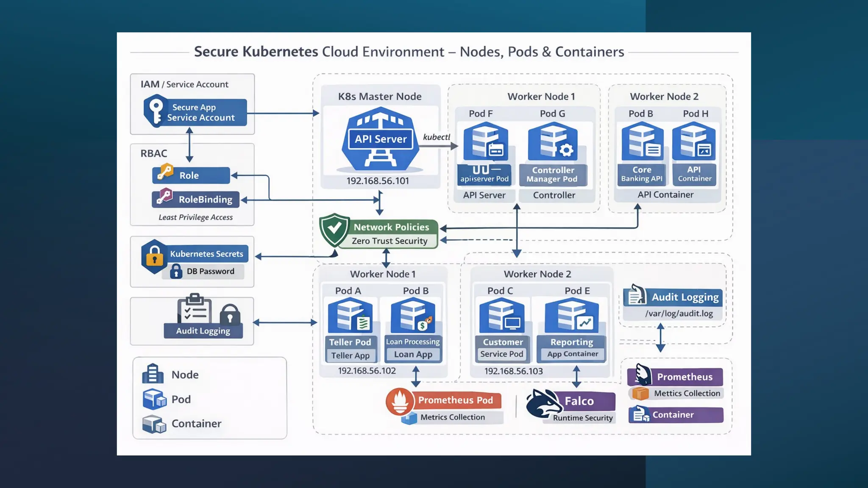Click the DB Password entry
The width and height of the screenshot is (868, 488).
(x=210, y=272)
